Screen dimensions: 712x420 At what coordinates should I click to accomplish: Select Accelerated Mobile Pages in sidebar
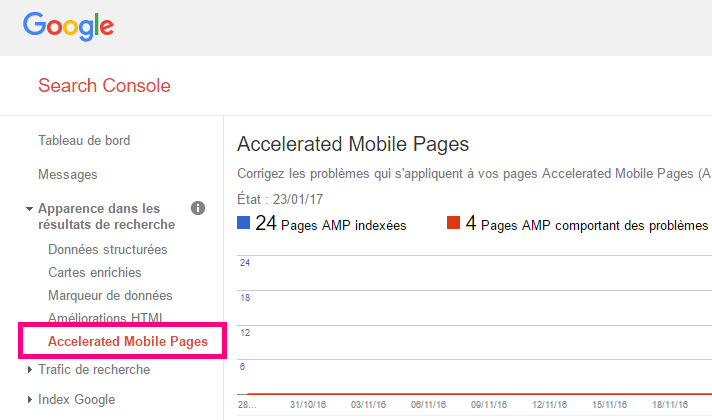pos(128,341)
